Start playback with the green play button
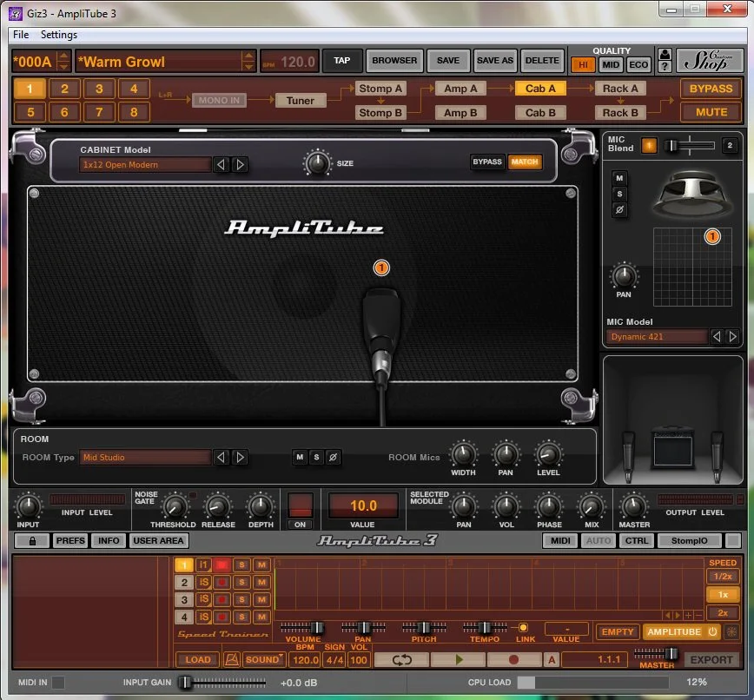This screenshot has width=754, height=700. coord(459,660)
